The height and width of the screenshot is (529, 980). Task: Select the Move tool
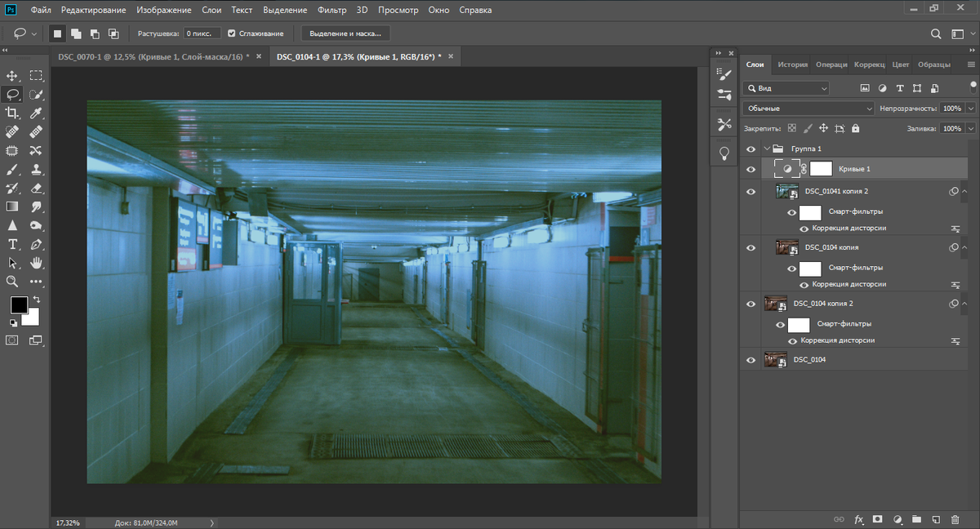coord(12,76)
